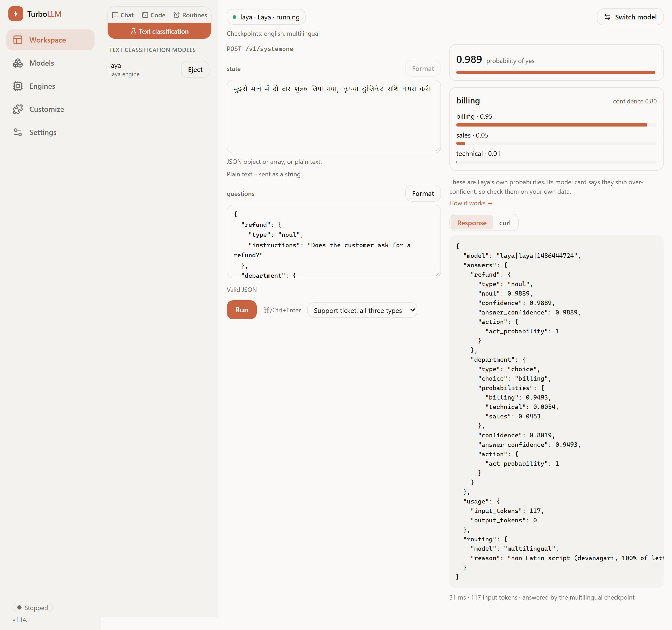Follow the How it works link
Image resolution: width=672 pixels, height=630 pixels.
pyautogui.click(x=471, y=203)
